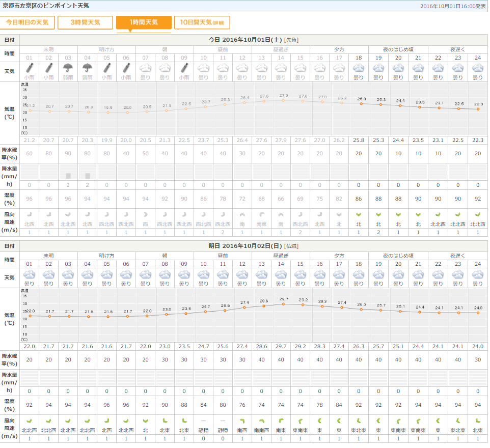Click tomorrow's 12時 曇り cloud icon
This screenshot has height=448, width=490.
point(242,274)
